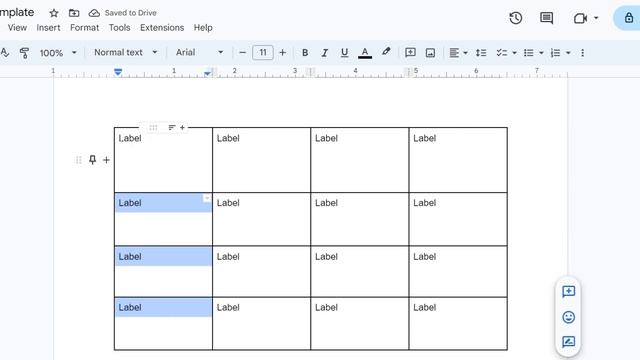Apply a numbered list
Viewport: 640px width, 360px height.
point(556,53)
